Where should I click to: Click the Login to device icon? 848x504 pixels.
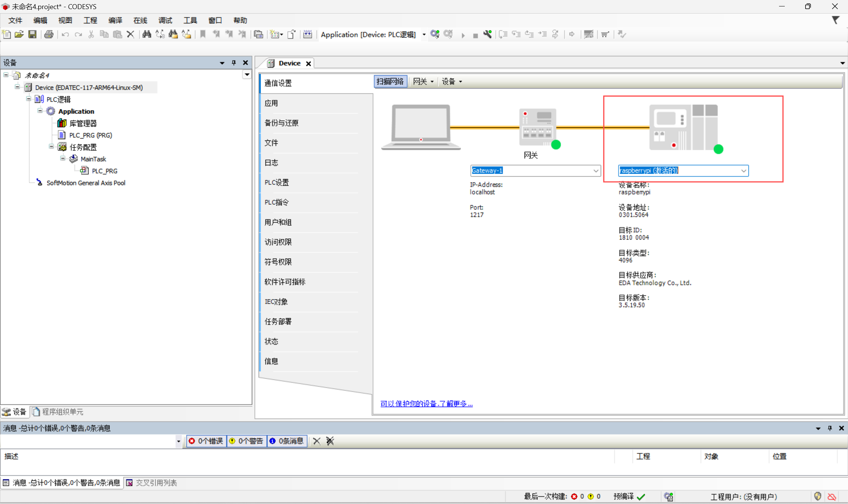pyautogui.click(x=435, y=34)
